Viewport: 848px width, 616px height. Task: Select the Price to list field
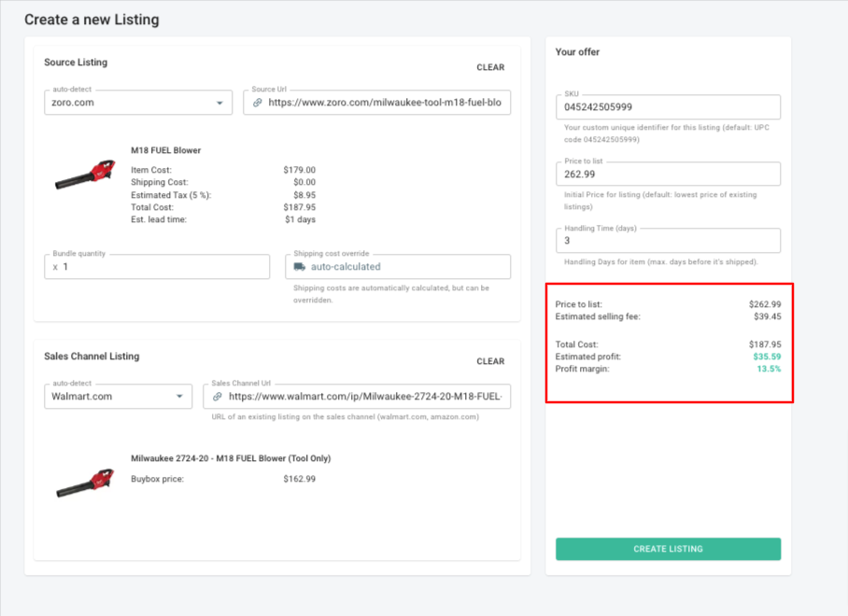668,174
